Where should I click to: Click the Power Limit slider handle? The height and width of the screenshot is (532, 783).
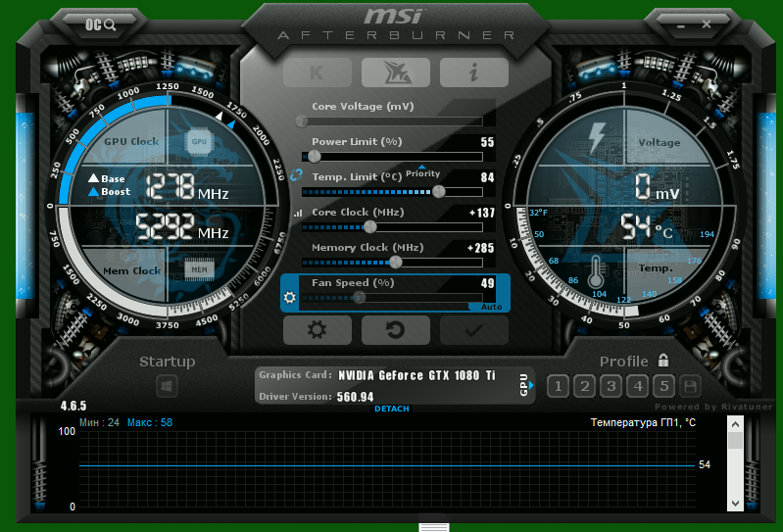pos(315,156)
